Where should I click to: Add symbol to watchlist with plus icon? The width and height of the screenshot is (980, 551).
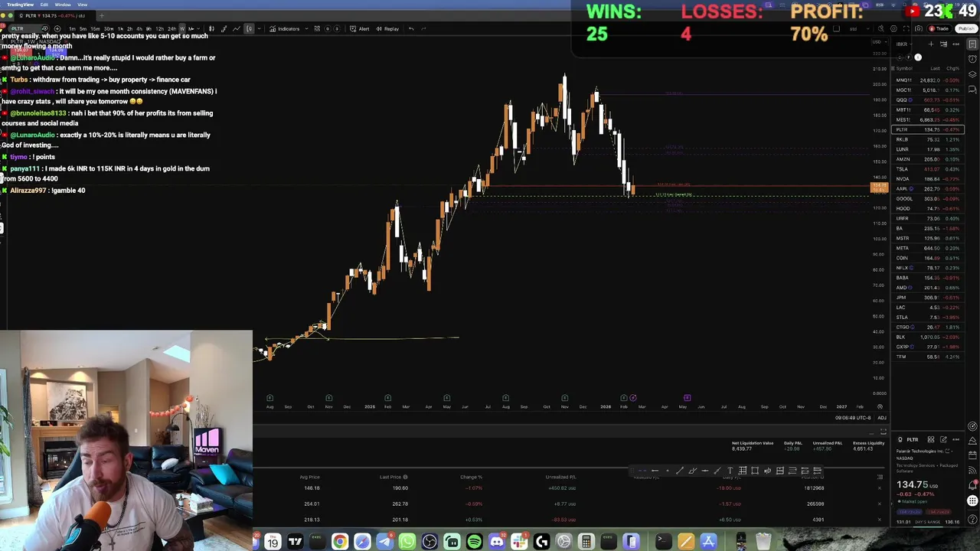pos(931,44)
